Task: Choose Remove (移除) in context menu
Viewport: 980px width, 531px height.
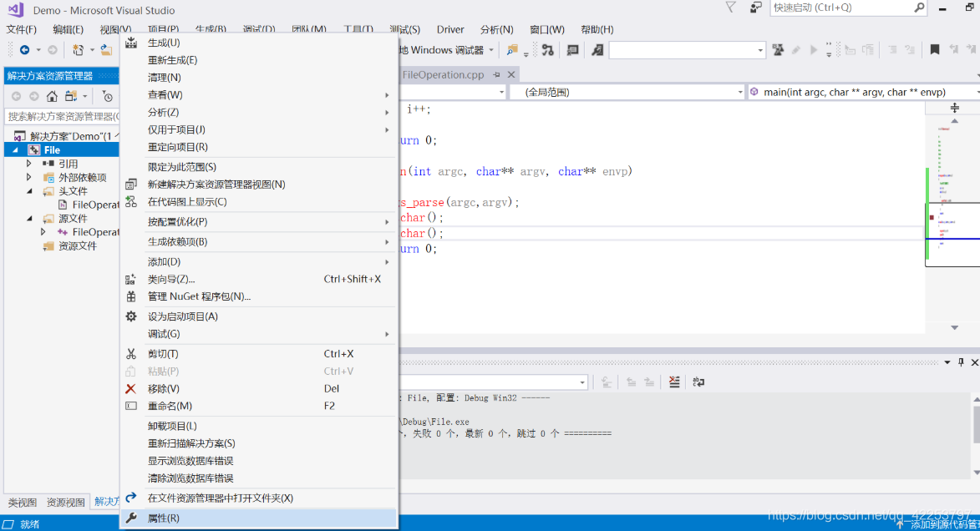Action: pyautogui.click(x=259, y=388)
